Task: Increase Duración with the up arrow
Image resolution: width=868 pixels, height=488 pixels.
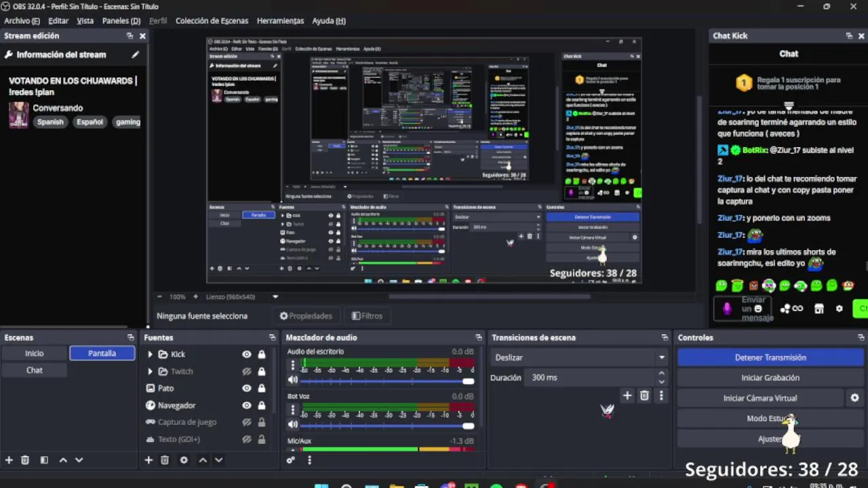Action: click(661, 373)
